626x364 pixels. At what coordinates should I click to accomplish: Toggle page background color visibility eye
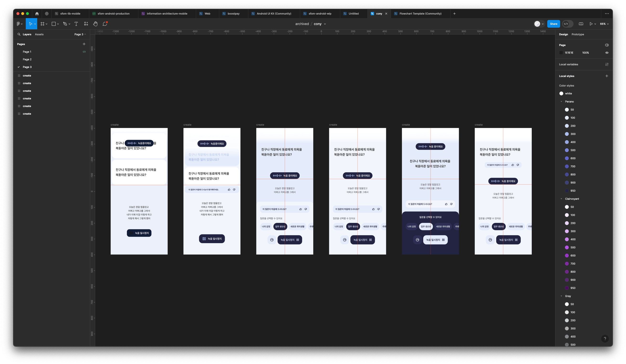click(607, 53)
